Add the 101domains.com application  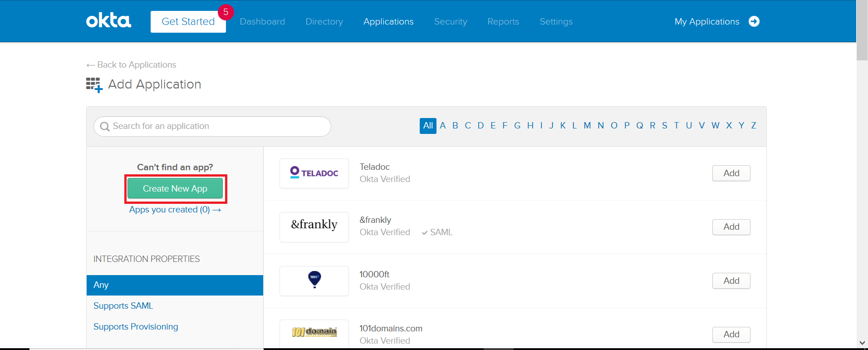[731, 334]
